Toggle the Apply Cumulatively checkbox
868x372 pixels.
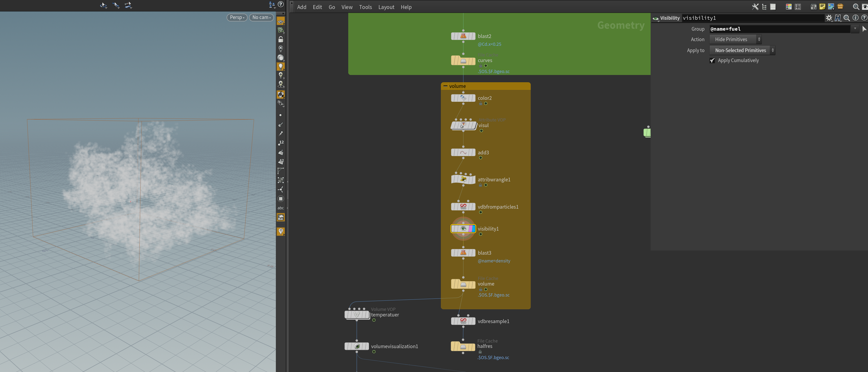712,61
